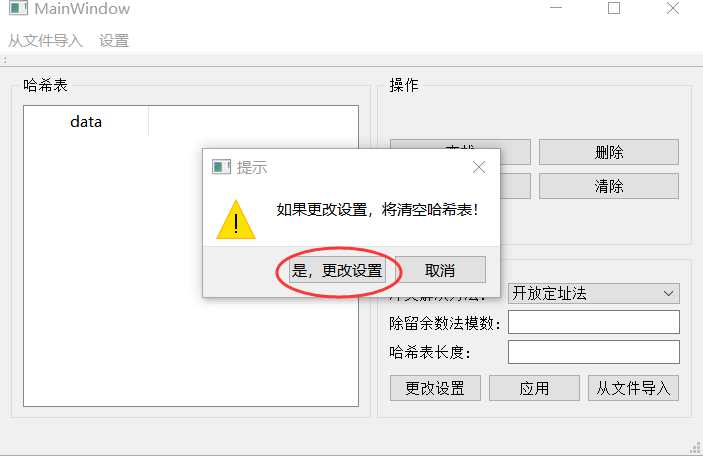
Task: Open the 从文件导入 menu
Action: point(45,41)
